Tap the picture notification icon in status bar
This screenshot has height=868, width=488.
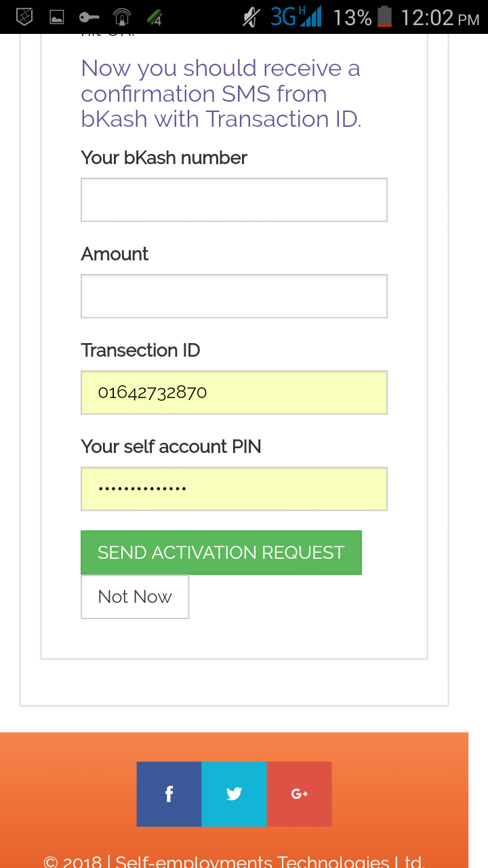57,17
